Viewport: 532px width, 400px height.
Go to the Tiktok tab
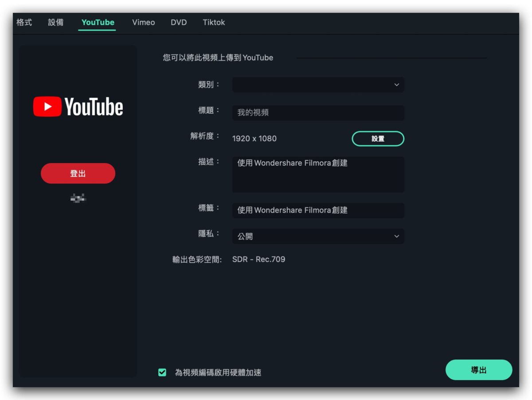[x=214, y=22]
